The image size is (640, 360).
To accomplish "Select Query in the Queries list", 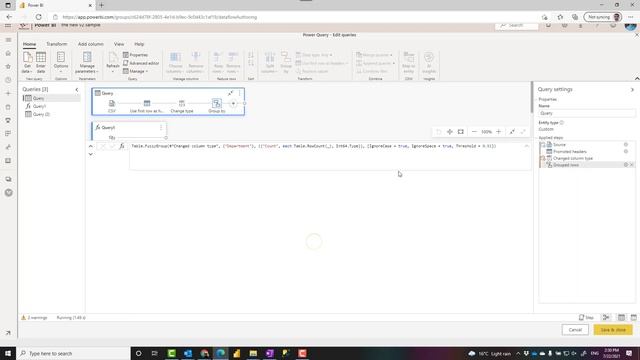I will 51,98.
